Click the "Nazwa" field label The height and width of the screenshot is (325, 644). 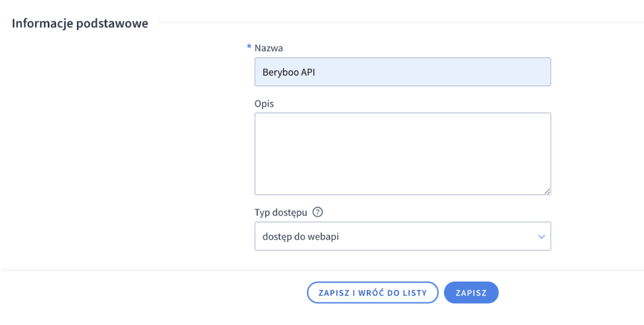tap(268, 48)
